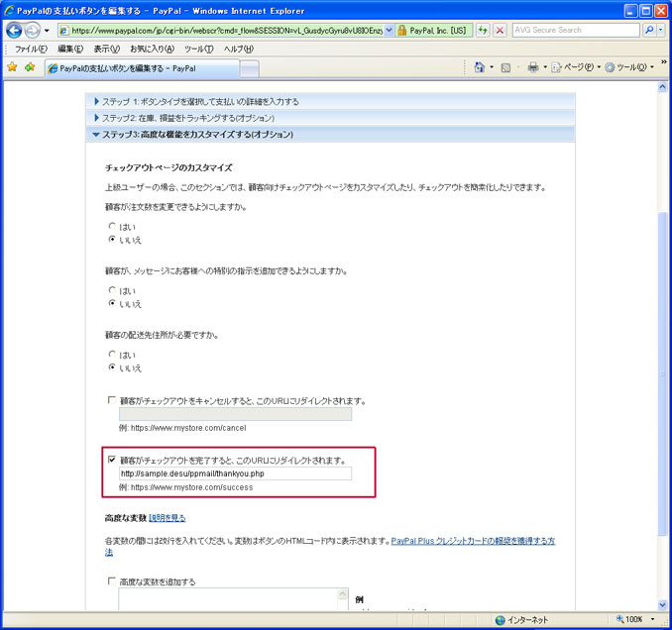The width and height of the screenshot is (672, 630).
Task: Click the red Stop loading icon
Action: [500, 31]
